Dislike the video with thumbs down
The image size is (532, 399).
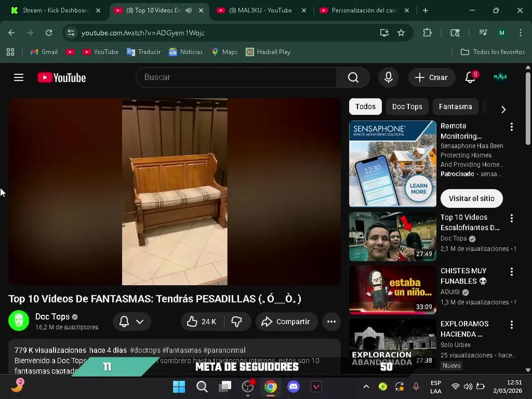(237, 321)
